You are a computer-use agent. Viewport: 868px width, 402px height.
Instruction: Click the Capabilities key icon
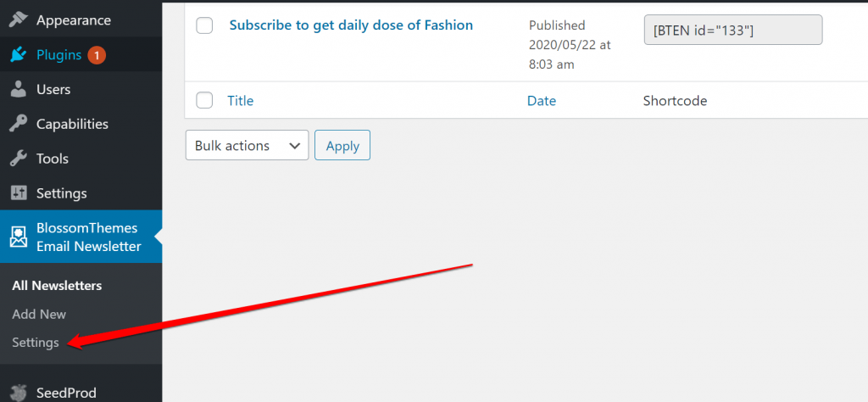tap(18, 124)
